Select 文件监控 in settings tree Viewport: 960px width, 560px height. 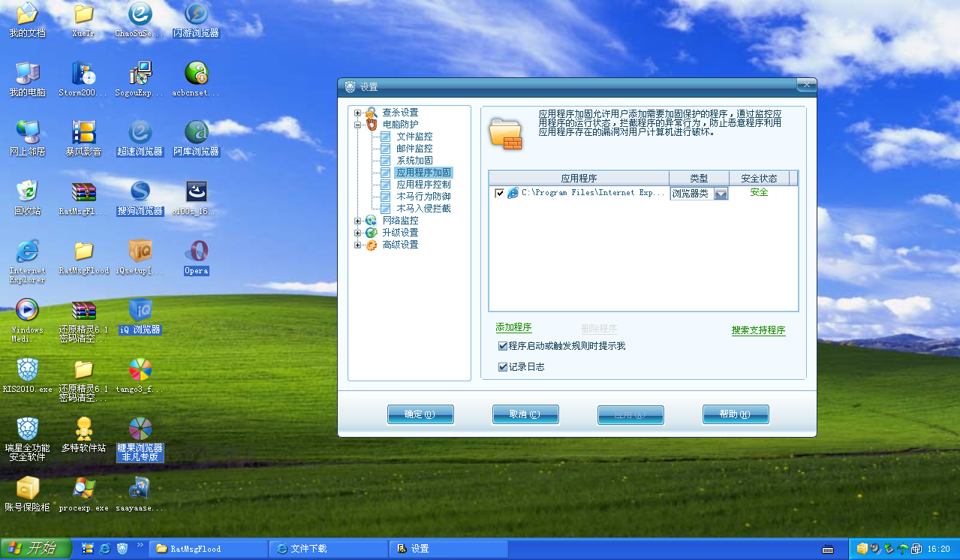pyautogui.click(x=414, y=137)
